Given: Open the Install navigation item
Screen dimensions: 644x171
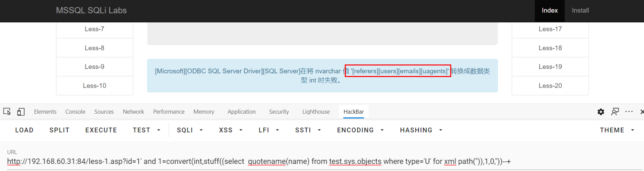Looking at the screenshot, I should coord(580,10).
